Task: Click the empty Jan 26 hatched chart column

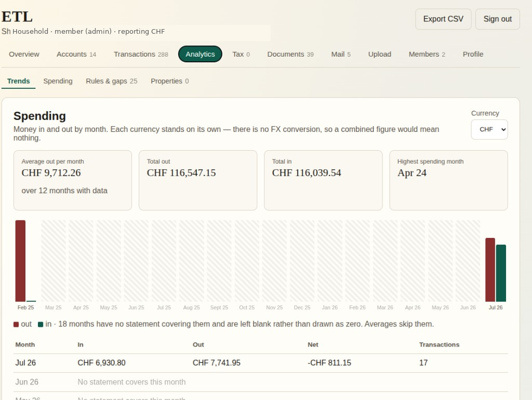Action: 329,261
